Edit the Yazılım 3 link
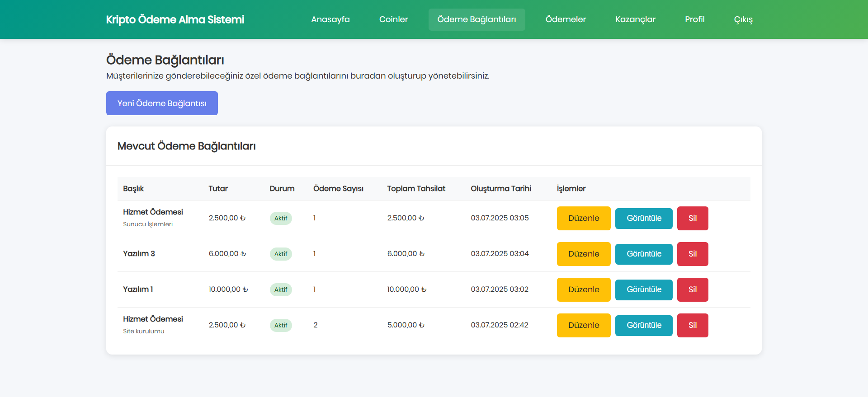The image size is (868, 397). pos(584,254)
